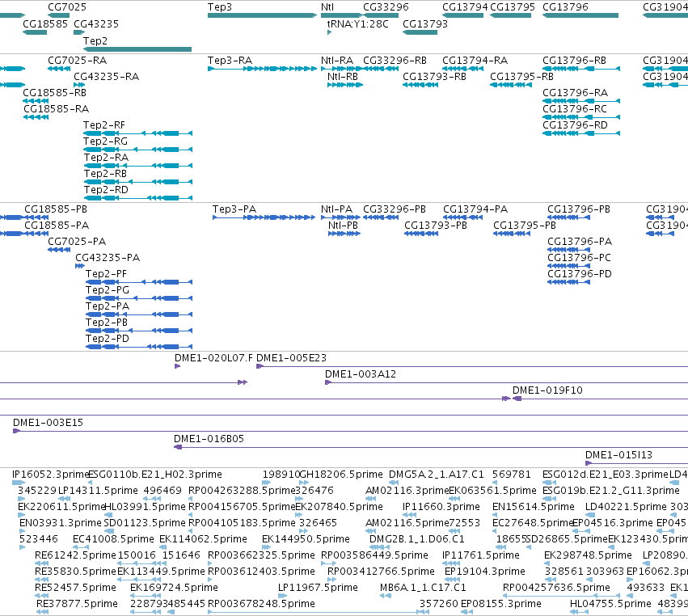The height and width of the screenshot is (616, 688).
Task: Select transcript Tep2-RF
Action: click(x=104, y=125)
